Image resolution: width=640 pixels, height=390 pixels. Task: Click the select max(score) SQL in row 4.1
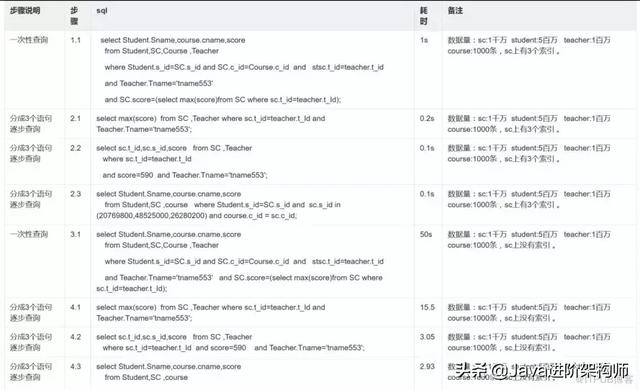tap(211, 312)
